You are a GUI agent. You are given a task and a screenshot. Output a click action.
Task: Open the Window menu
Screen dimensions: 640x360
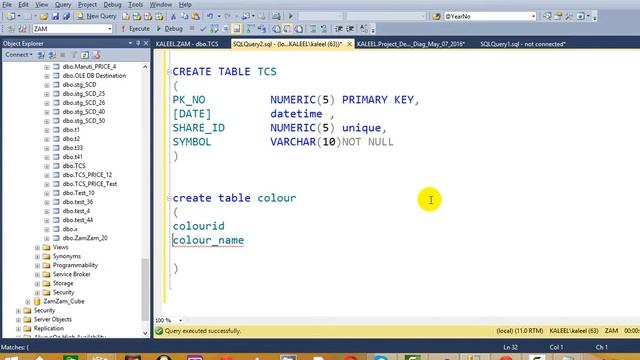pos(160,4)
